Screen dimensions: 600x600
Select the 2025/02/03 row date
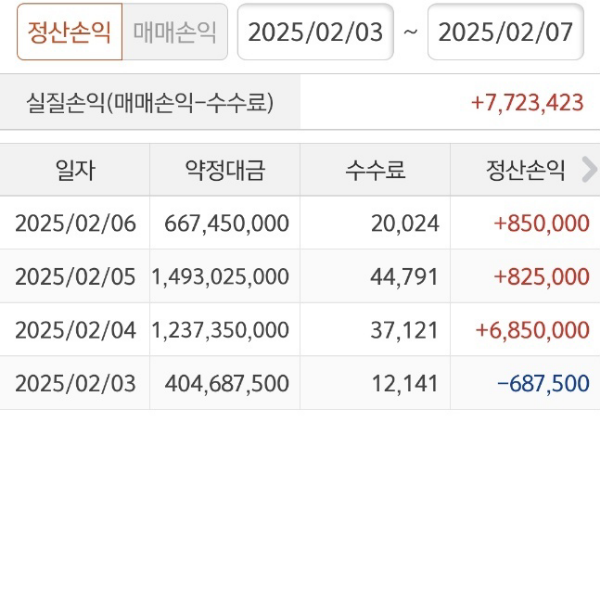[75, 382]
